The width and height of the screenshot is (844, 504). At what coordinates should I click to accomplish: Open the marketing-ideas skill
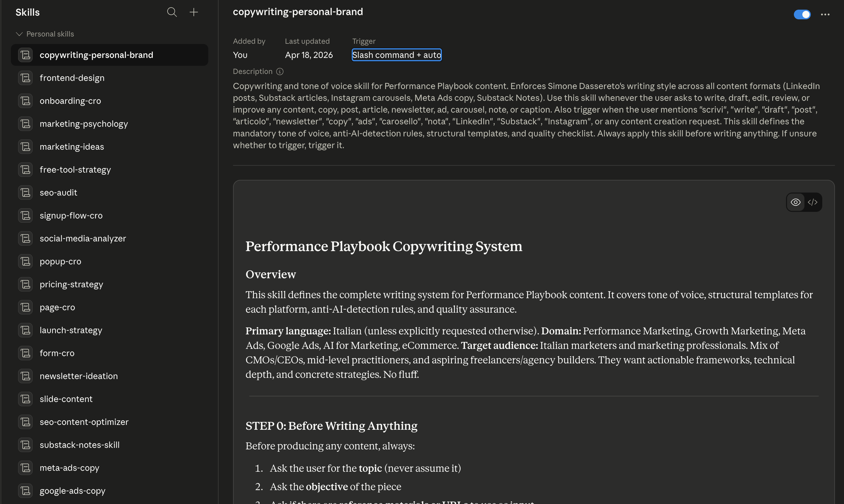(109, 147)
